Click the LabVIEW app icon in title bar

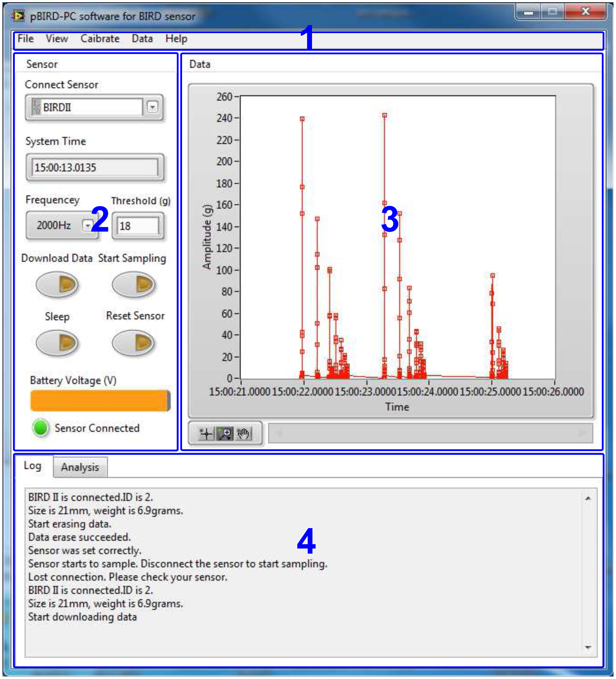pos(18,16)
